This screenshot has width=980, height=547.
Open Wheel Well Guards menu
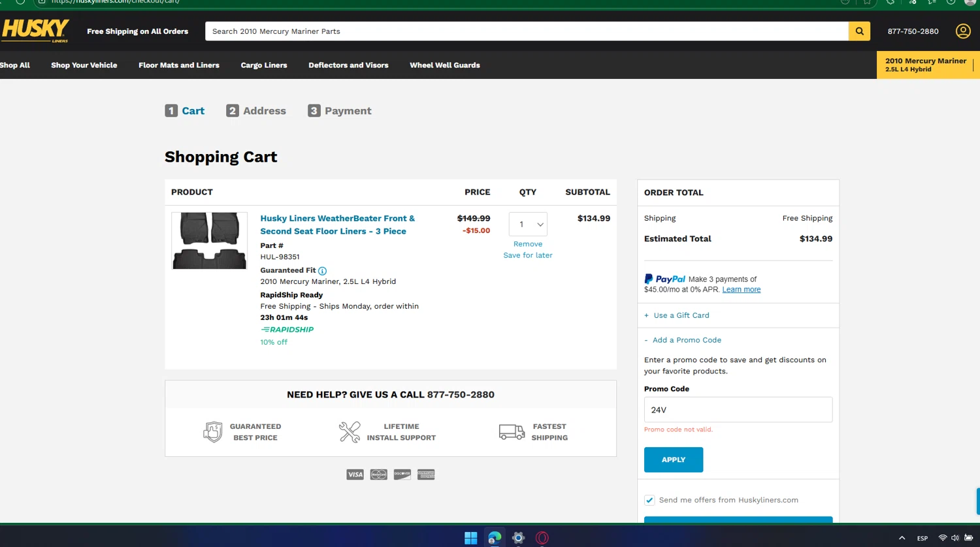445,65
